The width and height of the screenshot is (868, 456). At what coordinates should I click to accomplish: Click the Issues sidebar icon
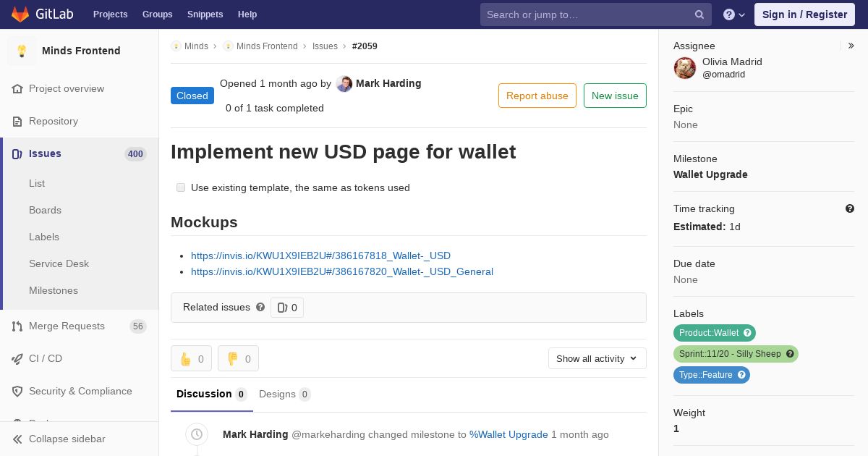(x=17, y=154)
